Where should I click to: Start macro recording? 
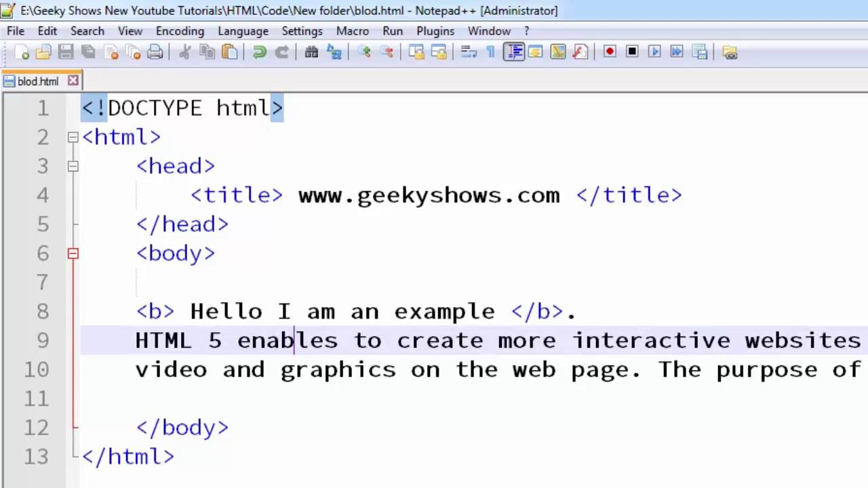tap(610, 52)
